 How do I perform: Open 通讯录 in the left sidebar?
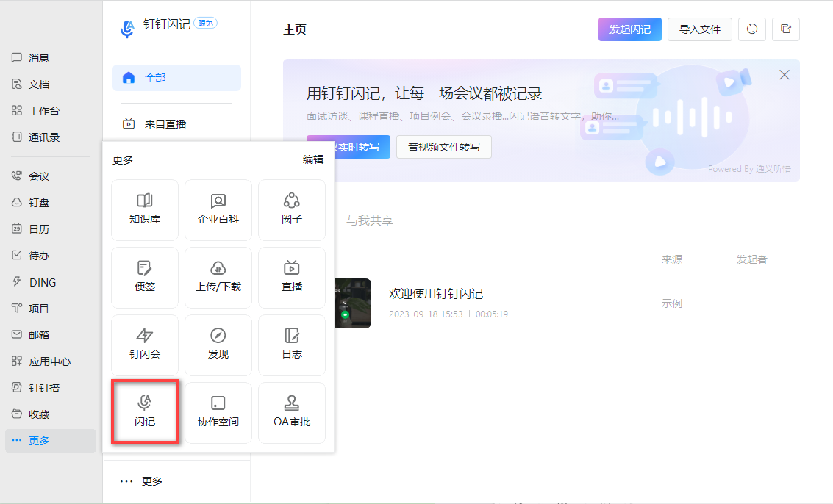click(x=35, y=137)
